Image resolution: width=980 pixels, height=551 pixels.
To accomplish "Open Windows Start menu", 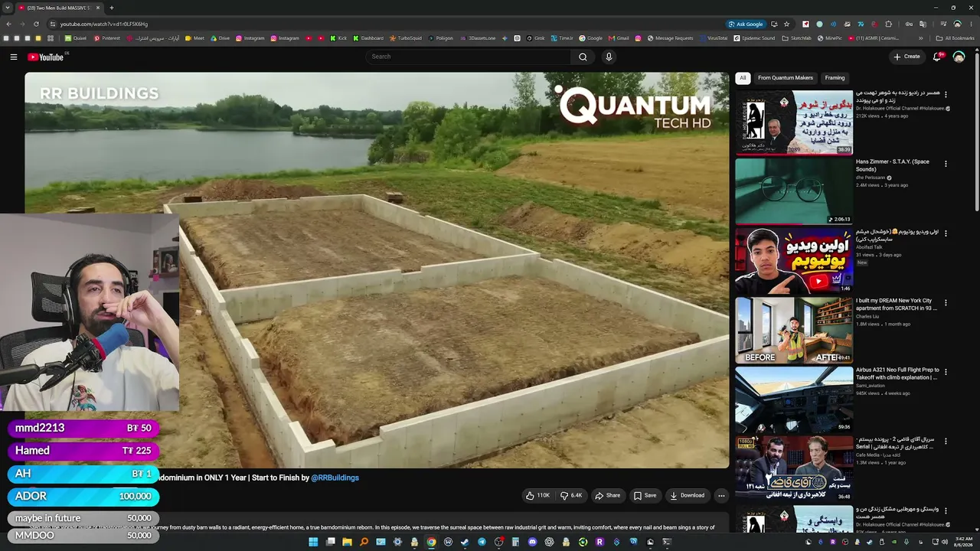I will coord(313,543).
